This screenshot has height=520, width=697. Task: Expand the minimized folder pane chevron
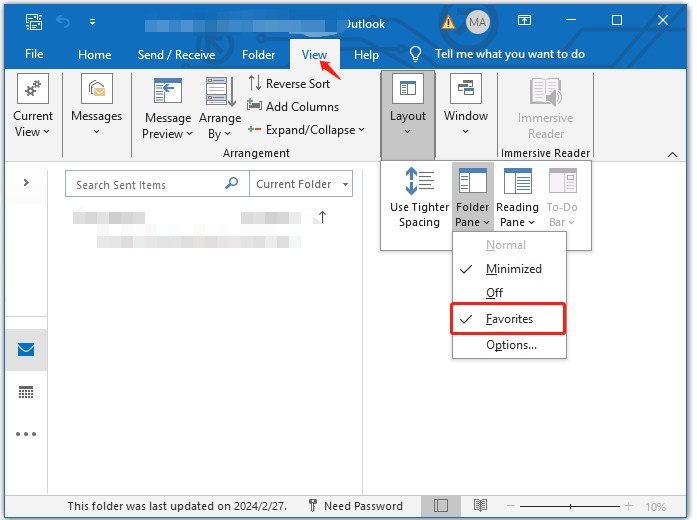26,182
